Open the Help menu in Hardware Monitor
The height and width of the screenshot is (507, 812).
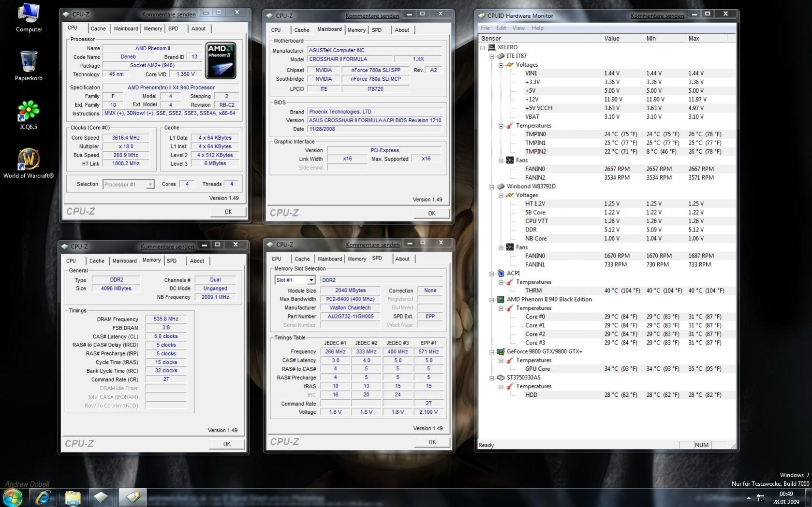537,28
